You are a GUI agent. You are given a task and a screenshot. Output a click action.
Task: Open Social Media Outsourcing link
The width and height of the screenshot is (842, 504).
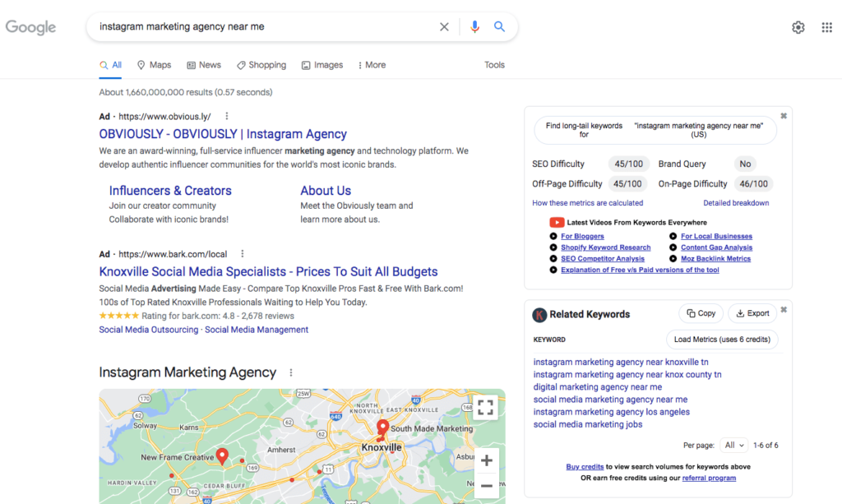pyautogui.click(x=148, y=330)
